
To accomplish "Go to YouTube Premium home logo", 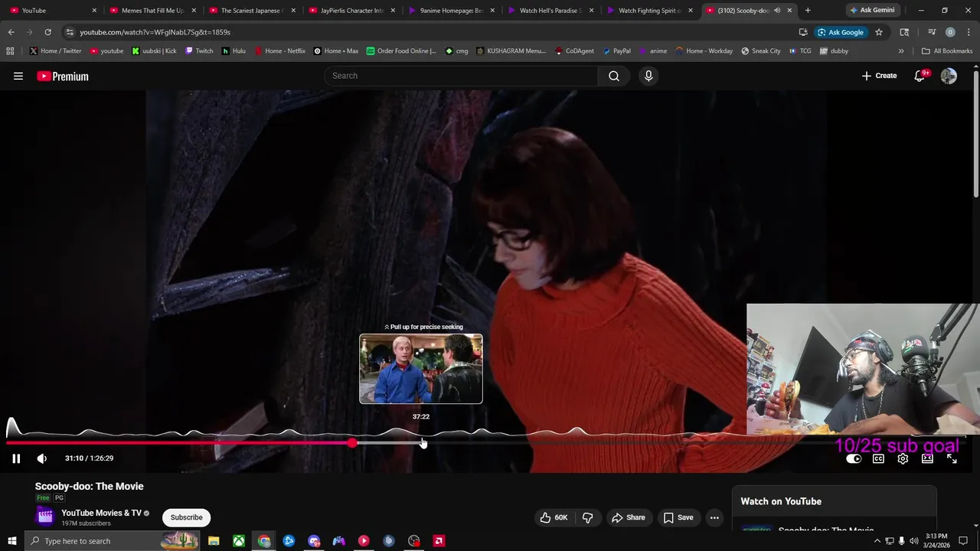I will click(63, 76).
